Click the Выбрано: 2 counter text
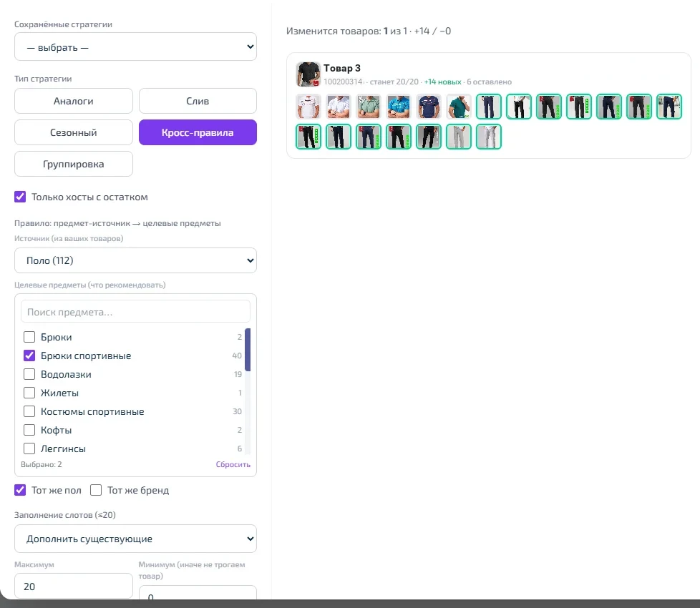 click(41, 464)
